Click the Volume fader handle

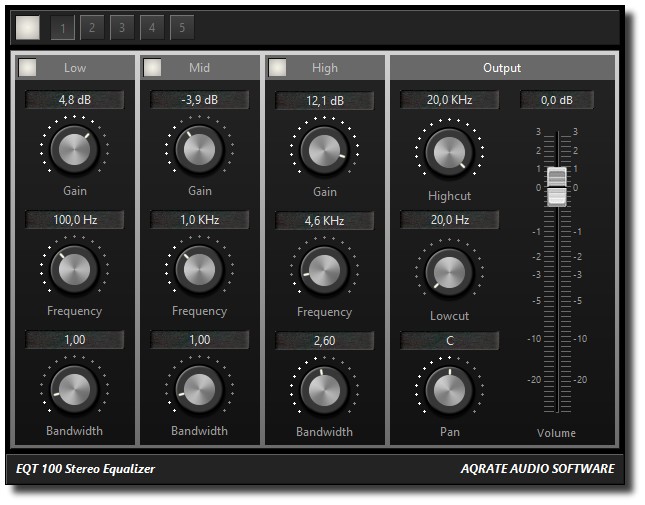click(557, 187)
